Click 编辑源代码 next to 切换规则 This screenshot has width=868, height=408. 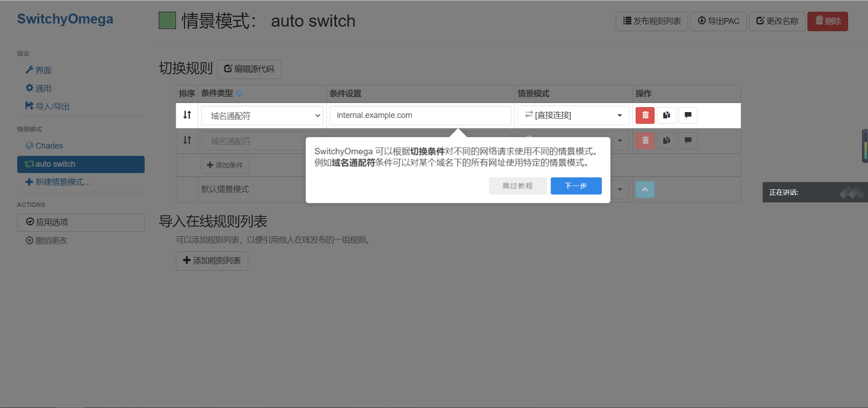click(249, 69)
